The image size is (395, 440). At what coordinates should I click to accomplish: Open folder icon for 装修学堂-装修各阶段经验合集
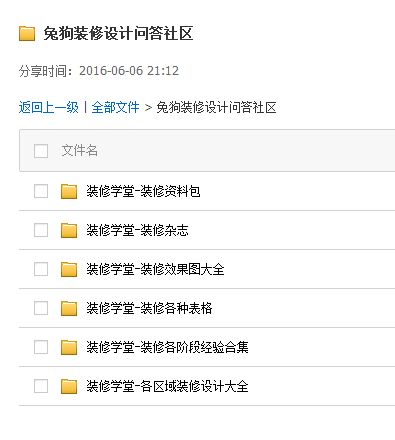pyautogui.click(x=69, y=348)
